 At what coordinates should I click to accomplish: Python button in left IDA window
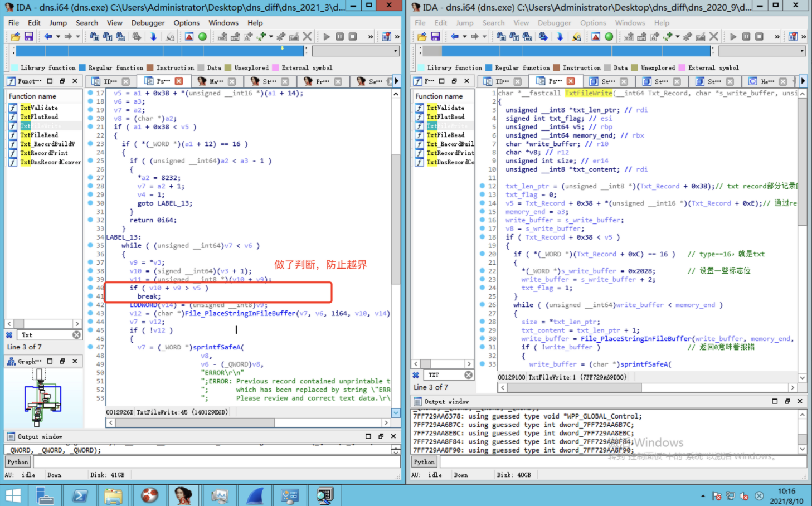pos(18,462)
